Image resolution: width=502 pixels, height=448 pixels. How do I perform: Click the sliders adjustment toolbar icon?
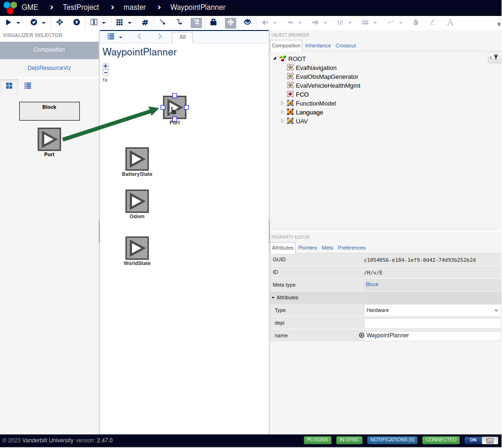coord(340,23)
